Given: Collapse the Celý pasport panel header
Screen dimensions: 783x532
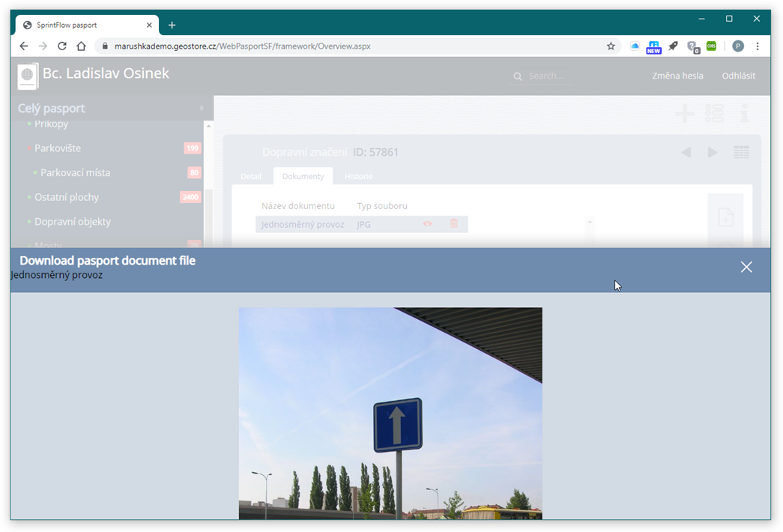Looking at the screenshot, I should pos(202,108).
